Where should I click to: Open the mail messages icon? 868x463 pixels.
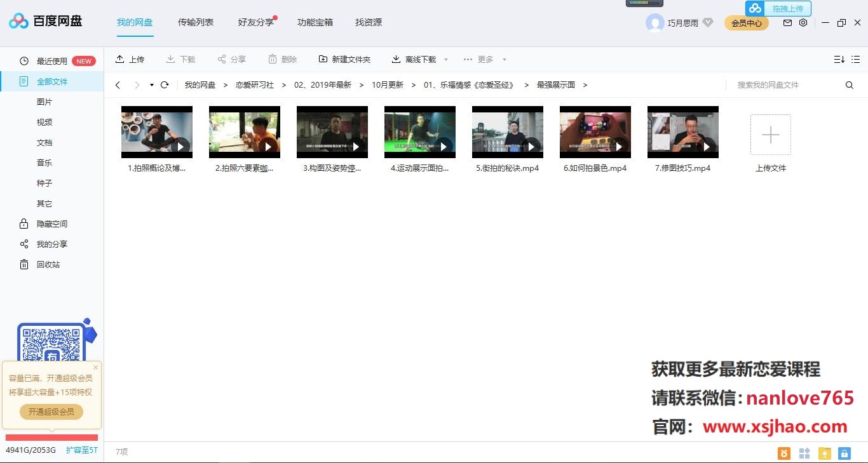pyautogui.click(x=787, y=23)
